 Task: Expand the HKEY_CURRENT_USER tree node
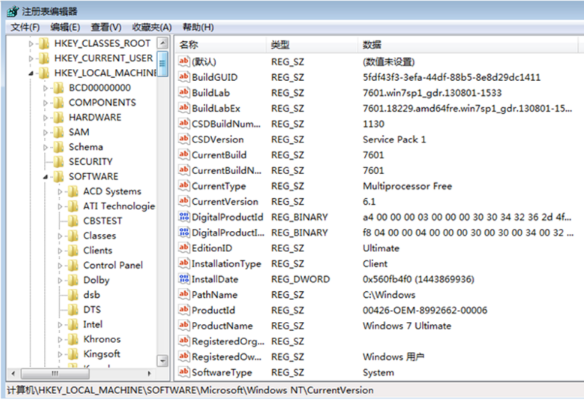pyautogui.click(x=31, y=58)
